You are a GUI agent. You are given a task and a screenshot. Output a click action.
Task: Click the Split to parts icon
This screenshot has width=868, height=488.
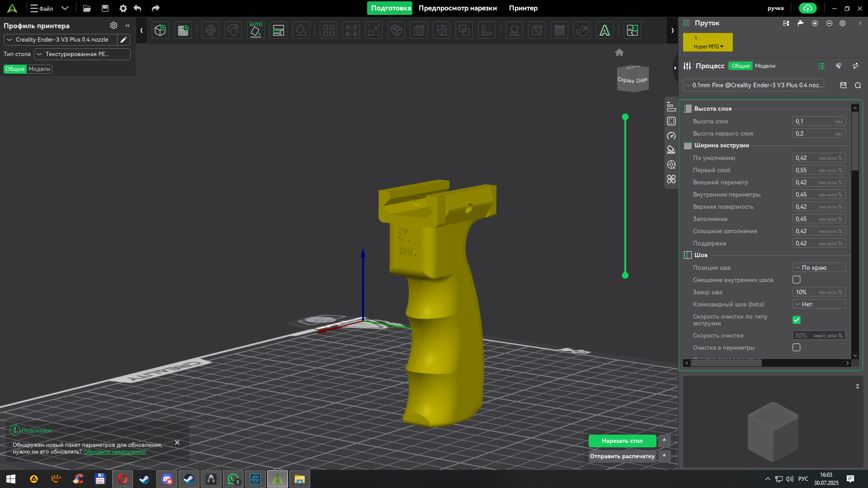[x=351, y=30]
